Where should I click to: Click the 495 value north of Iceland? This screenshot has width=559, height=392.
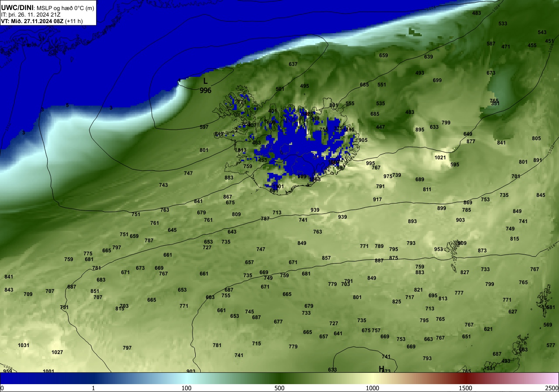[304, 86]
